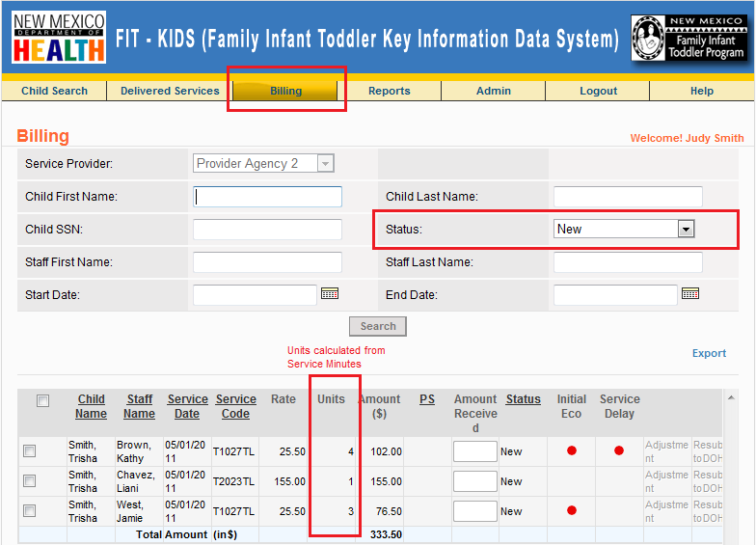Go to the Child Search tab
The width and height of the screenshot is (756, 545).
54,91
